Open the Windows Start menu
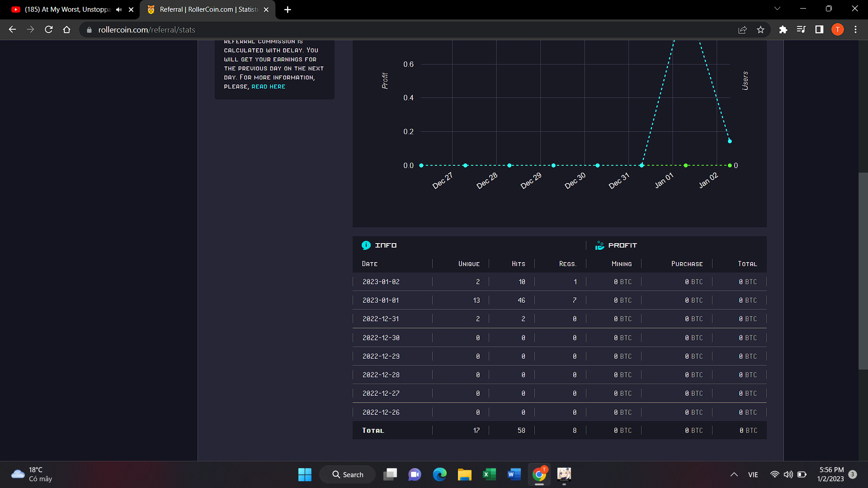Viewport: 868px width, 488px height. click(305, 474)
